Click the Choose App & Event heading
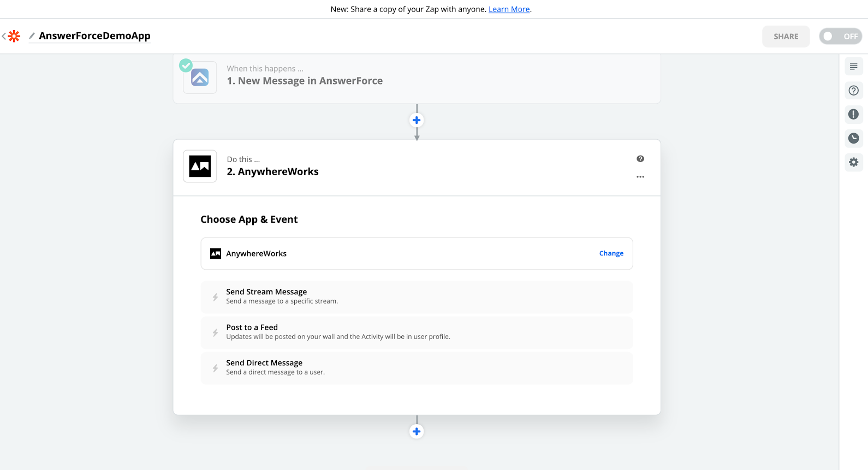This screenshot has height=470, width=868. point(249,219)
